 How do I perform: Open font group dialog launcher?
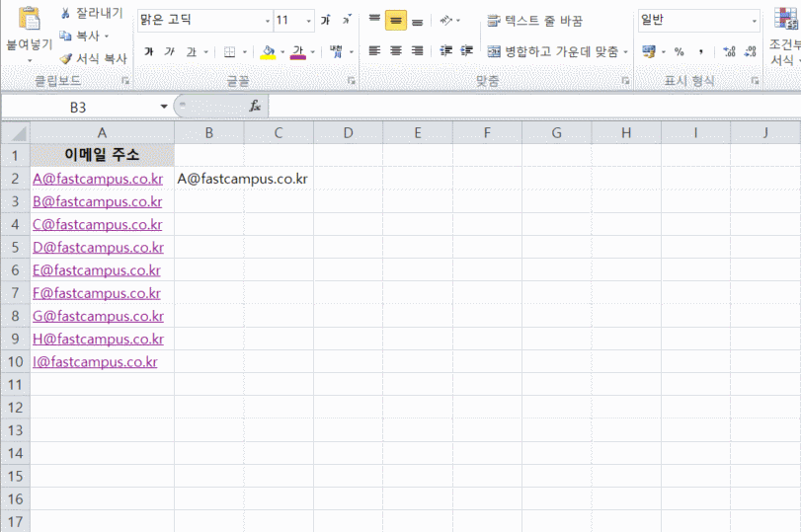click(x=351, y=81)
